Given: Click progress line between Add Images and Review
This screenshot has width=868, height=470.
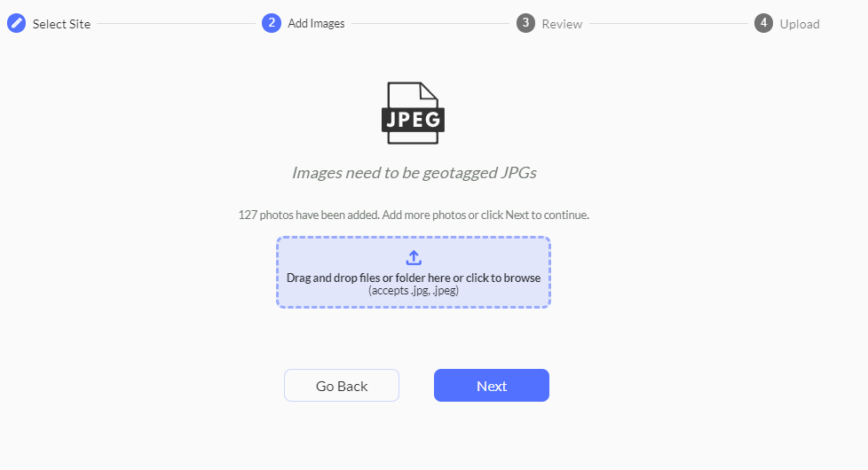Looking at the screenshot, I should point(430,24).
